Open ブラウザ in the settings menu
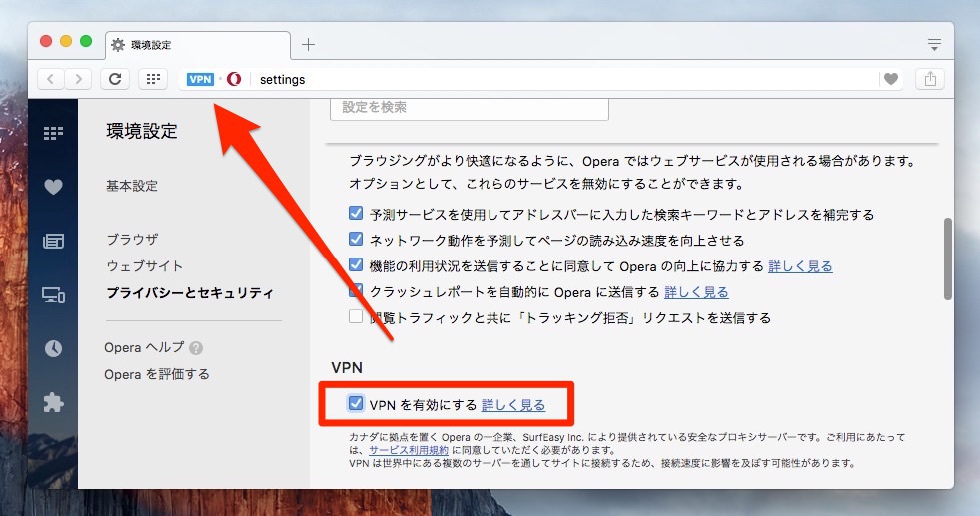The width and height of the screenshot is (980, 516). (x=132, y=240)
